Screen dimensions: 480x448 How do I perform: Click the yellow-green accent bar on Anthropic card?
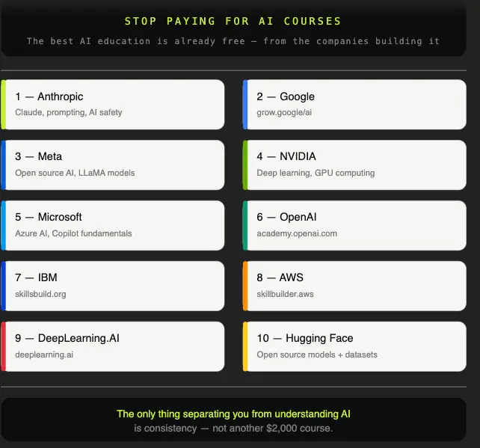coord(4,105)
